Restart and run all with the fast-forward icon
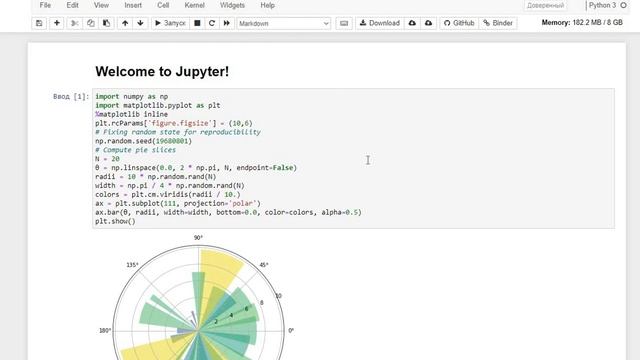 point(227,23)
